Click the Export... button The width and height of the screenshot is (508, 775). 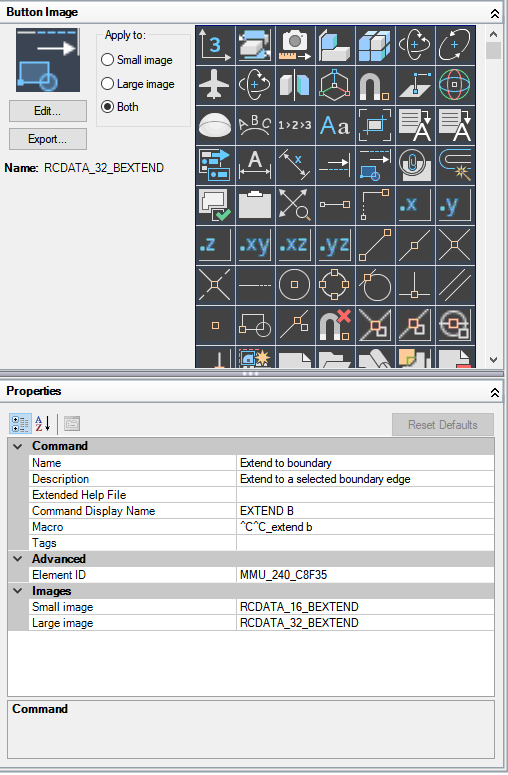(x=48, y=139)
